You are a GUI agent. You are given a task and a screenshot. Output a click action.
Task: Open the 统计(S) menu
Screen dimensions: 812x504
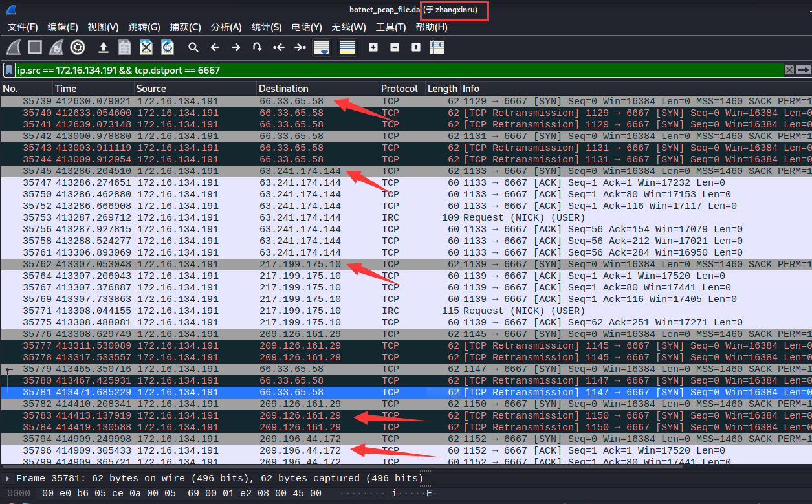tap(267, 27)
